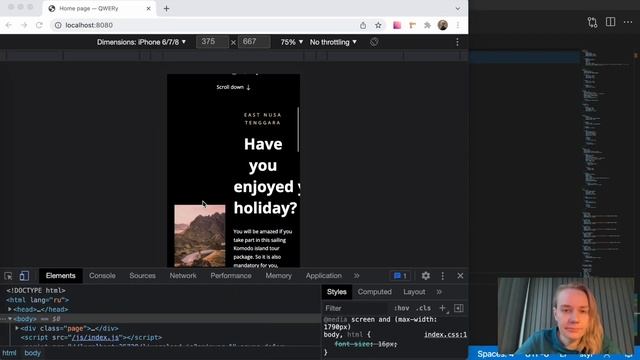
Task: Open device toolbar more options
Action: point(457,42)
